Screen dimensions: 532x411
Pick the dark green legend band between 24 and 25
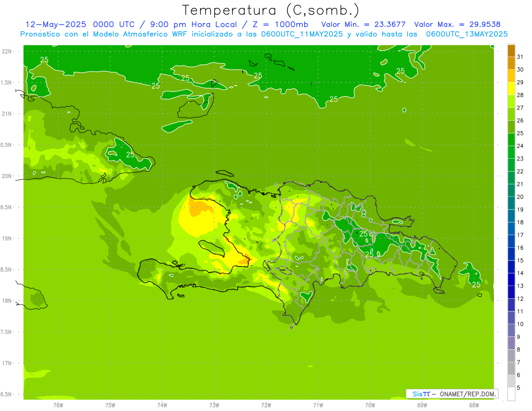511,140
